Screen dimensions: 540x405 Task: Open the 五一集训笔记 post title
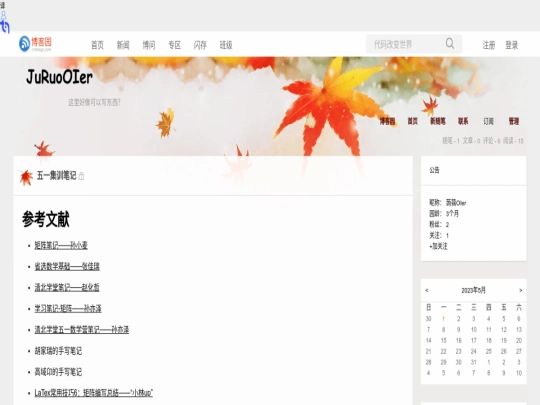pos(56,176)
